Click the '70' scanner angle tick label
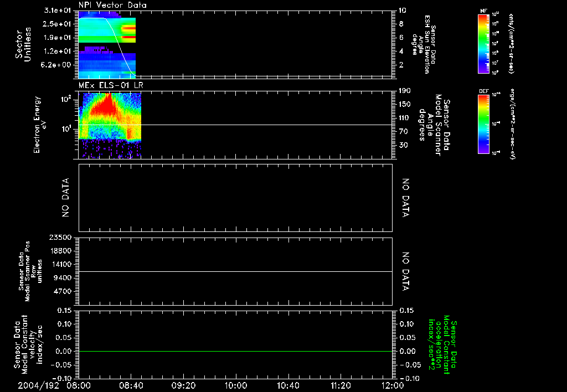Image resolution: width=567 pixels, height=392 pixels. [x=403, y=132]
